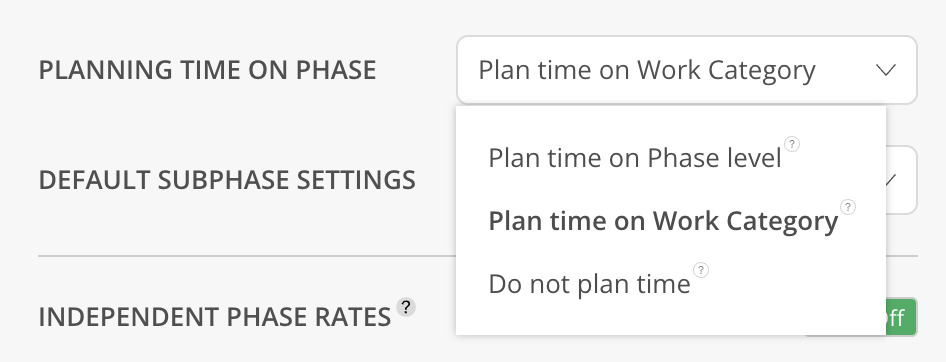
Task: Click the green off label of phase rates switch
Action: [x=900, y=317]
